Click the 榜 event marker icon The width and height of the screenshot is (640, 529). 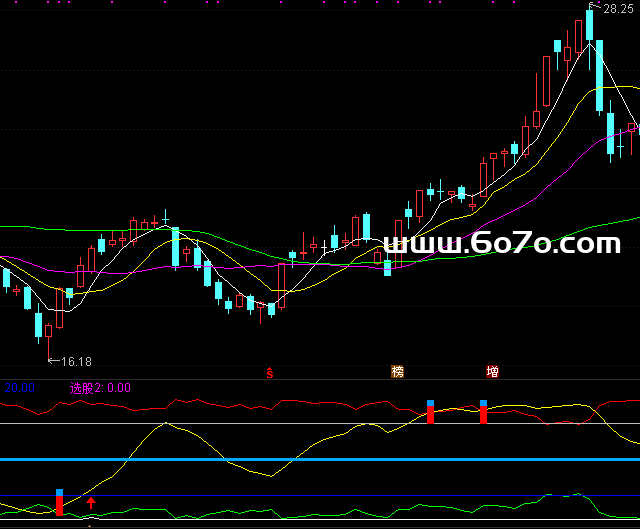pyautogui.click(x=398, y=372)
